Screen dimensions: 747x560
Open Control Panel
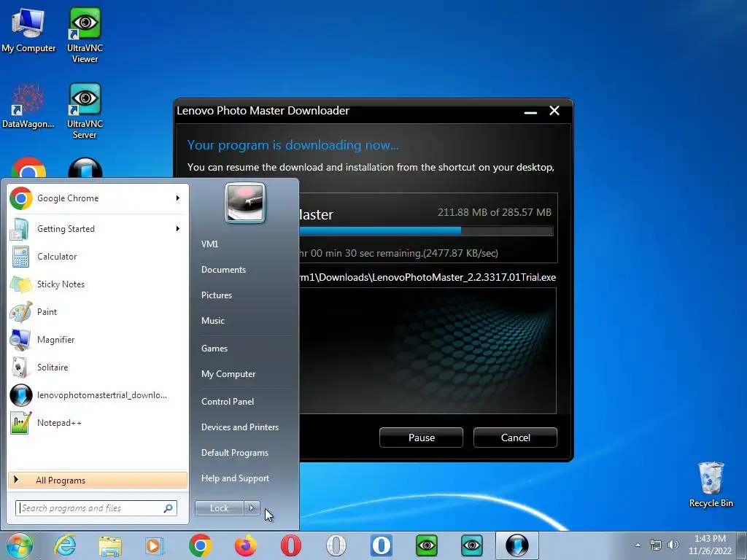tap(228, 402)
